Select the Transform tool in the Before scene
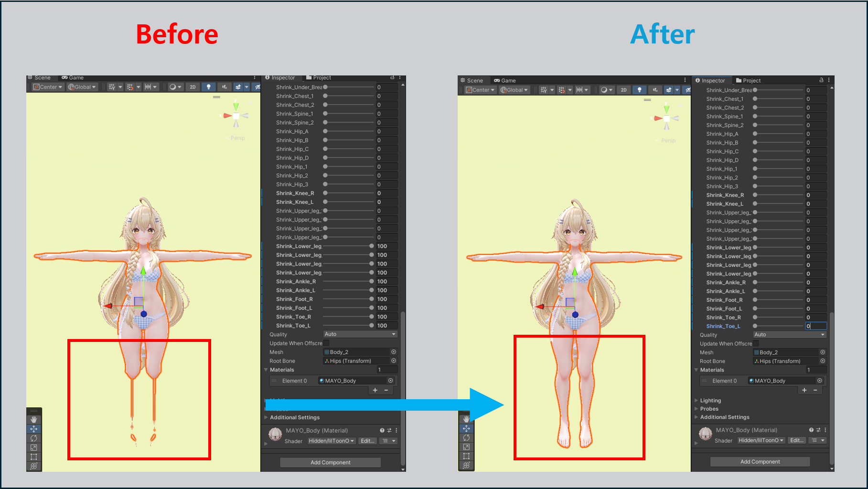The height and width of the screenshot is (489, 868). click(x=34, y=466)
